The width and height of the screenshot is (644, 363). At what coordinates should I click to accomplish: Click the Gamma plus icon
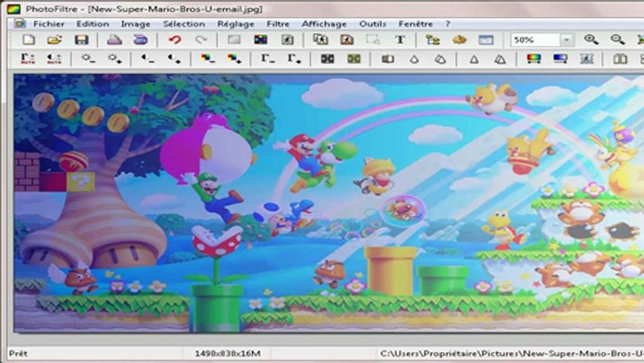pyautogui.click(x=294, y=59)
